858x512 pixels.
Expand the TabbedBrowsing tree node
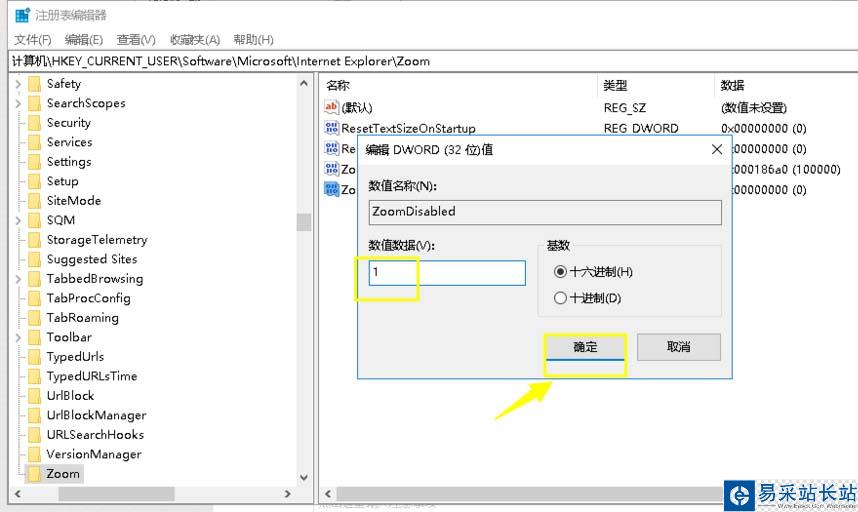18,279
